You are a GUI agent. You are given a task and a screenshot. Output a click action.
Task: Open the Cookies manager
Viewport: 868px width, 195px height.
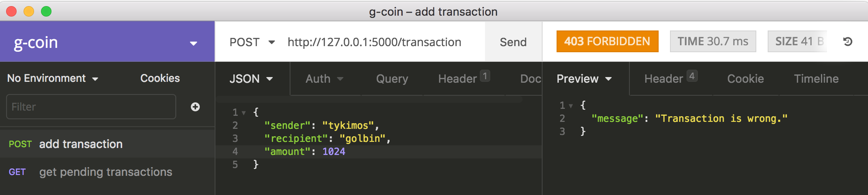click(x=160, y=78)
